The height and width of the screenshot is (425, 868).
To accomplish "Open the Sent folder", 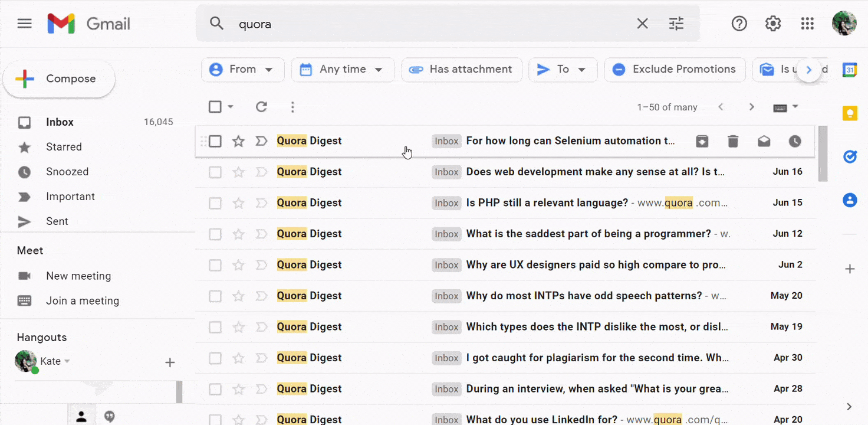I will tap(57, 221).
